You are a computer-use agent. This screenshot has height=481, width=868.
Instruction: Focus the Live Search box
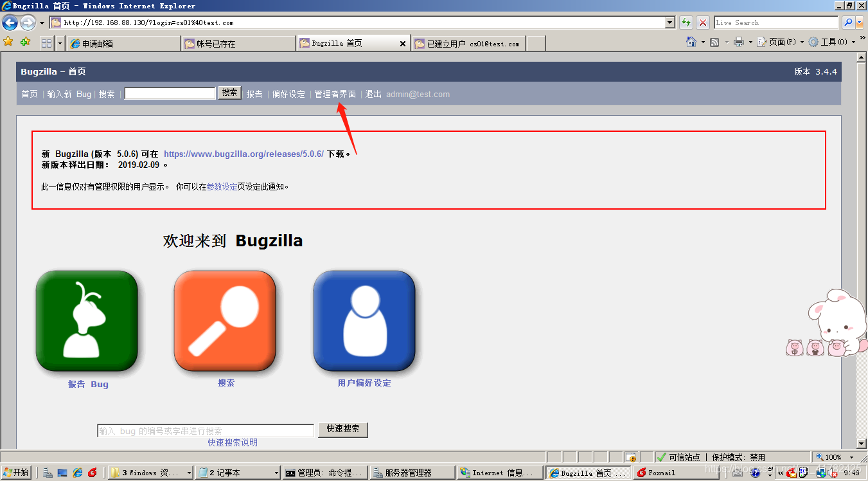776,23
